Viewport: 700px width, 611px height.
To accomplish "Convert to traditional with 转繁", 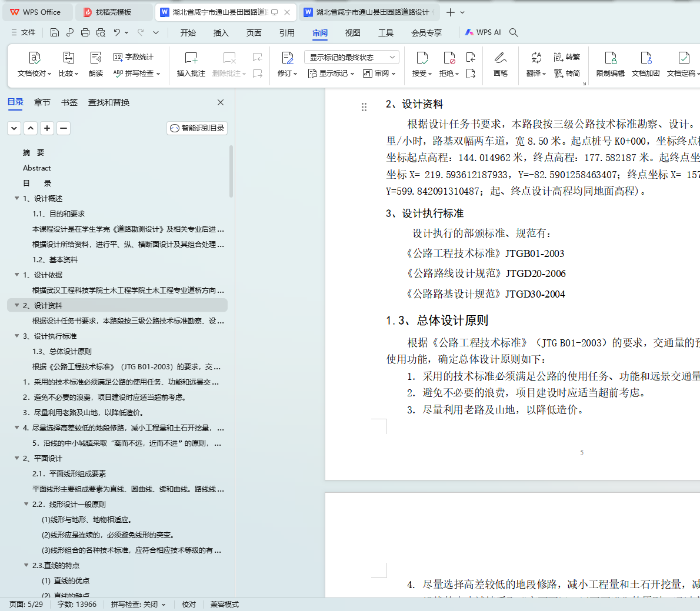I will (567, 56).
